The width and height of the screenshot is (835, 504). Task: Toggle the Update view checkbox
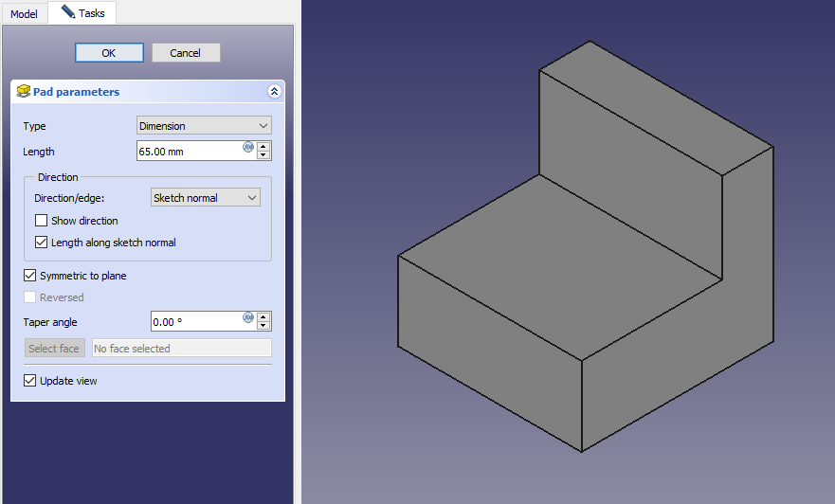click(x=30, y=381)
